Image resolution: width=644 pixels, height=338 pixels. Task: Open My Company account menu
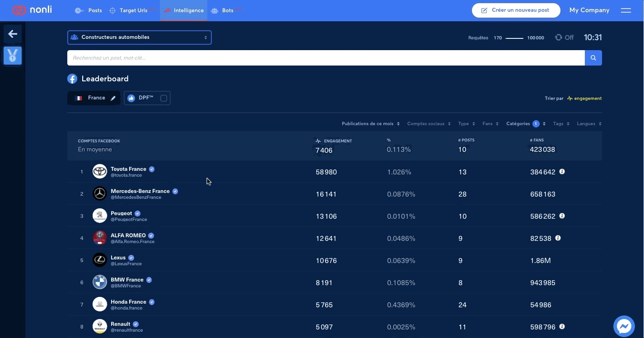pyautogui.click(x=589, y=10)
